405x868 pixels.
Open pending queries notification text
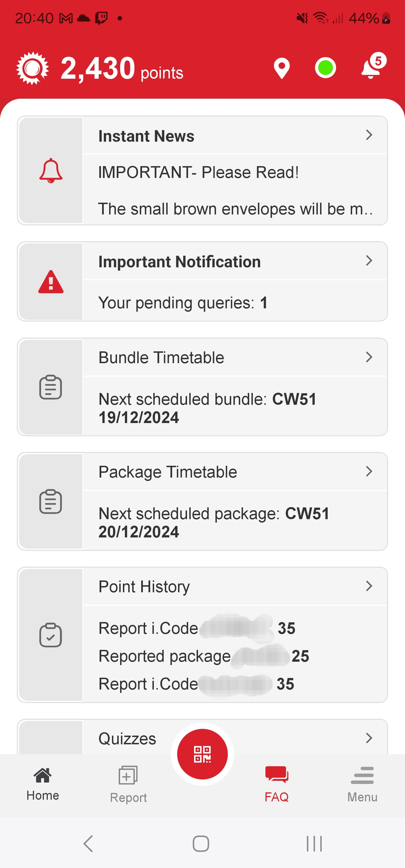pyautogui.click(x=183, y=302)
